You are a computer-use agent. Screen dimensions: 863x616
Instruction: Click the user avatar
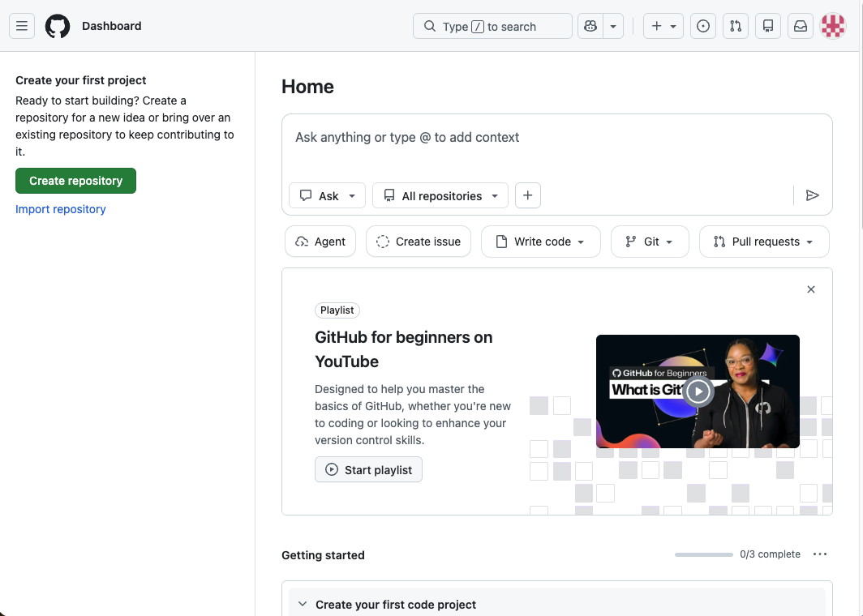point(833,26)
